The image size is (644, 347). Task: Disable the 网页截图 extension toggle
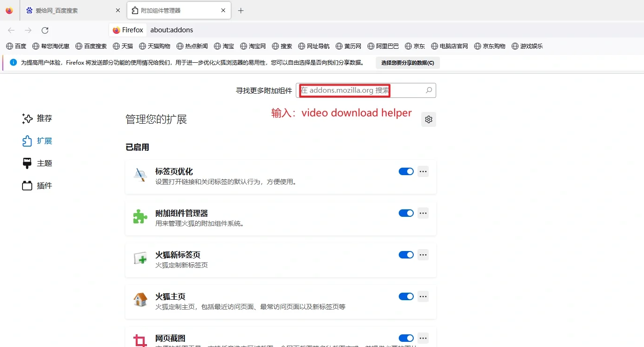click(406, 338)
